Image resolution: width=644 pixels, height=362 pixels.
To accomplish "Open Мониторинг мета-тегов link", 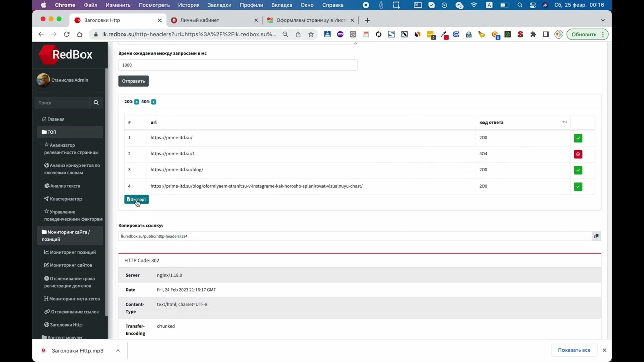I will (x=72, y=299).
